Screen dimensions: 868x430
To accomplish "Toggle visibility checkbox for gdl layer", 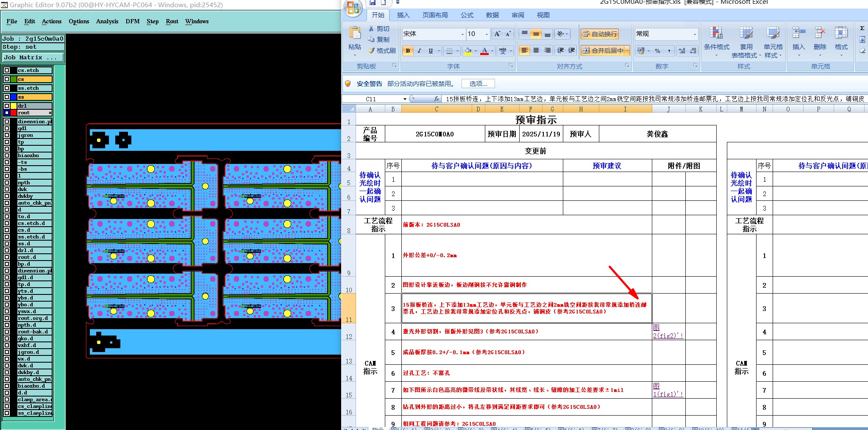I will pyautogui.click(x=7, y=128).
